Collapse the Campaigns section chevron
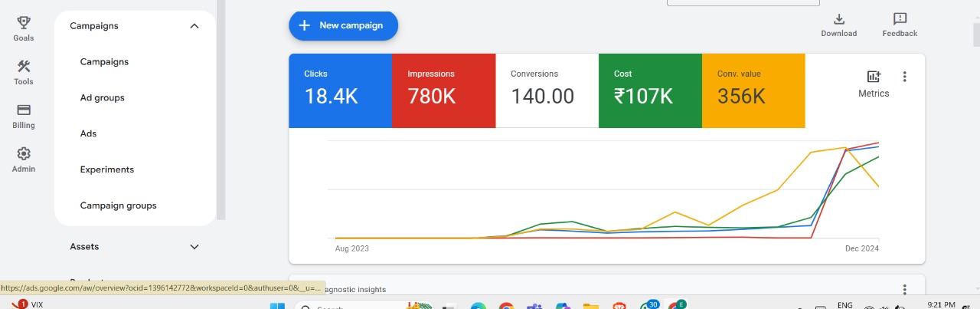This screenshot has height=309, width=980. [194, 26]
